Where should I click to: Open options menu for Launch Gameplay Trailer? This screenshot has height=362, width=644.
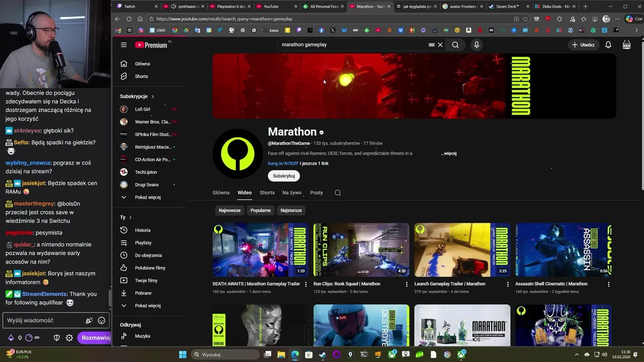508,284
